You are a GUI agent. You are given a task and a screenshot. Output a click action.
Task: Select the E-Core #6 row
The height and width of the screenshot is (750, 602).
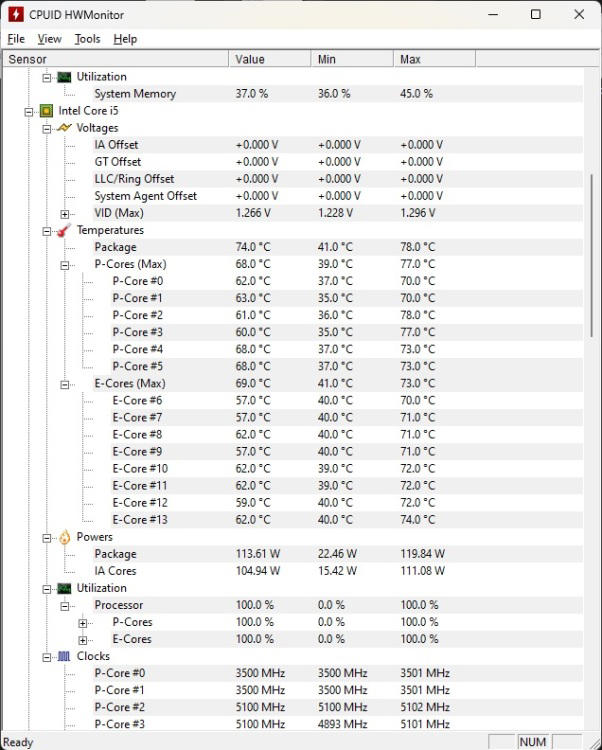coord(347,400)
